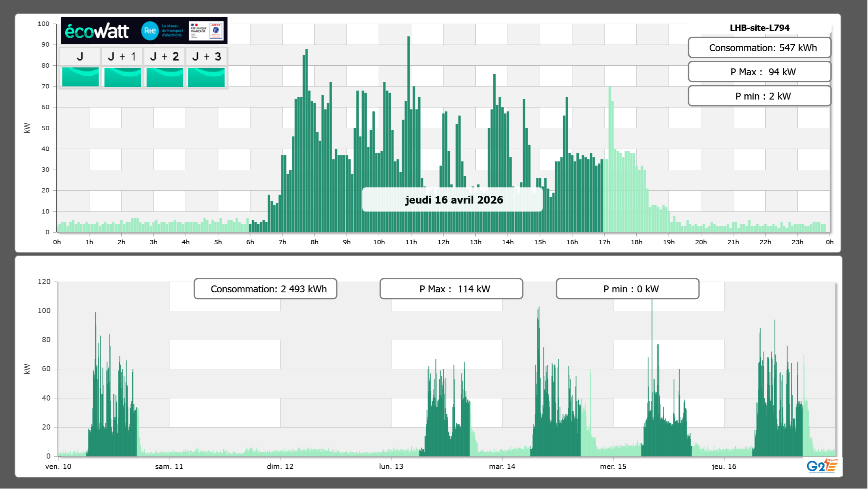Click the P Max : 94 kW box
The image size is (868, 489).
coord(759,72)
